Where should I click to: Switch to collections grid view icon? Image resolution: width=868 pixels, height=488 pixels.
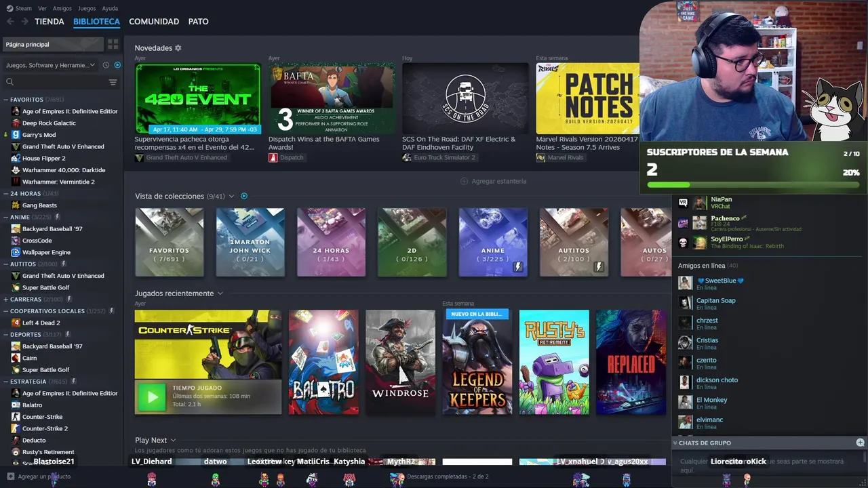click(x=113, y=44)
